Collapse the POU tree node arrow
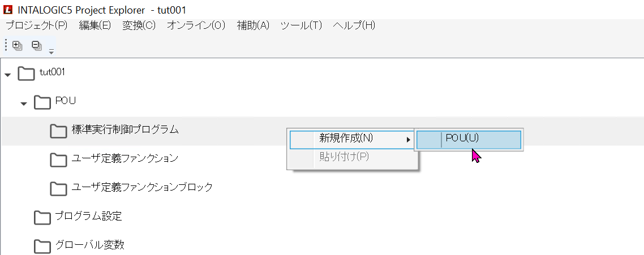Viewport: 644px width, 255px height. coord(24,103)
